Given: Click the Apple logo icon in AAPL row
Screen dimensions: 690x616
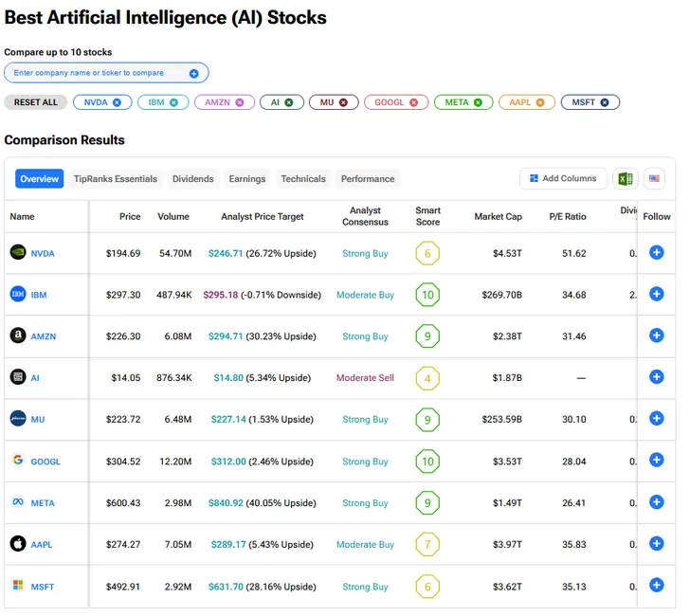Looking at the screenshot, I should coord(17,544).
